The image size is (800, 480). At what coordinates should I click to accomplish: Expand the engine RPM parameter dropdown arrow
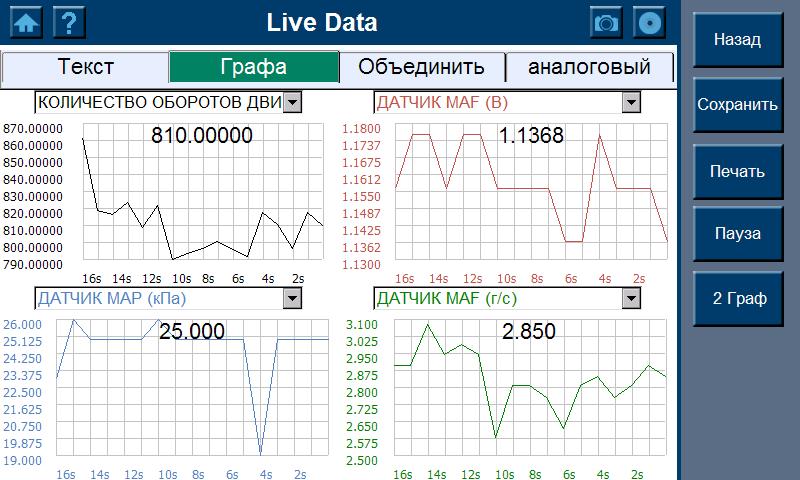[291, 101]
